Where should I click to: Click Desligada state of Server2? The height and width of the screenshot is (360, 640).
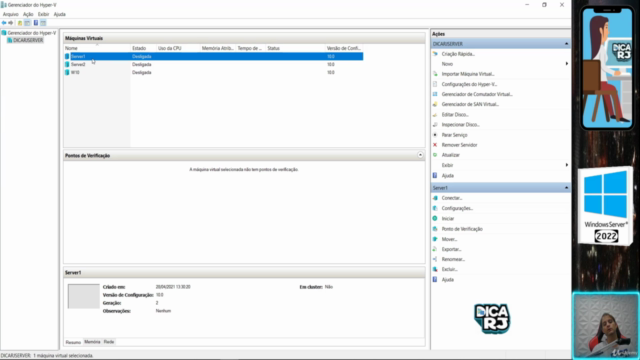142,64
